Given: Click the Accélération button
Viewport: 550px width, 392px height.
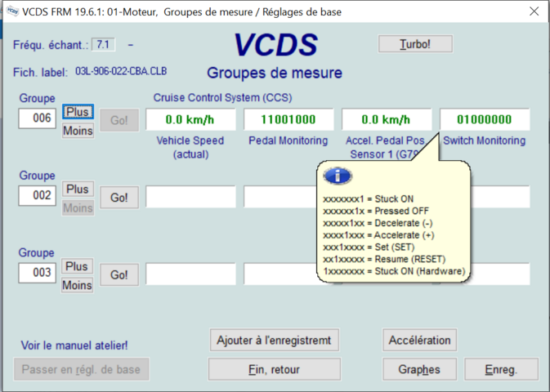Looking at the screenshot, I should tap(419, 340).
